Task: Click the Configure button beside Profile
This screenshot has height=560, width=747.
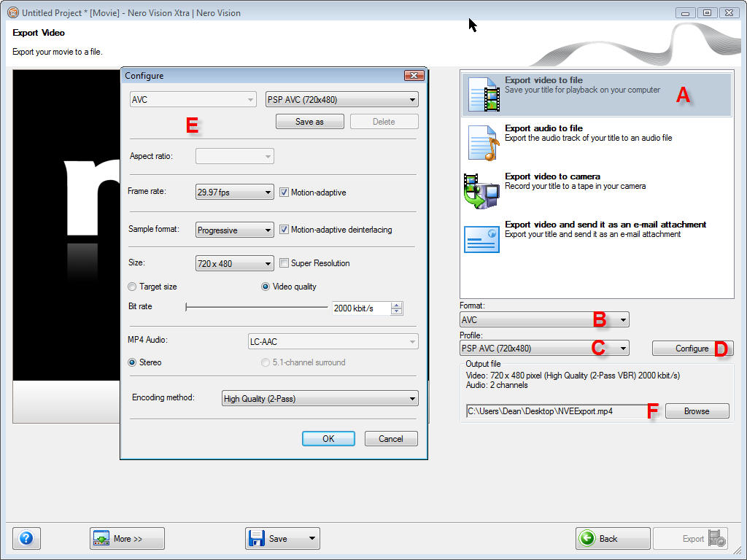Action: [x=692, y=349]
